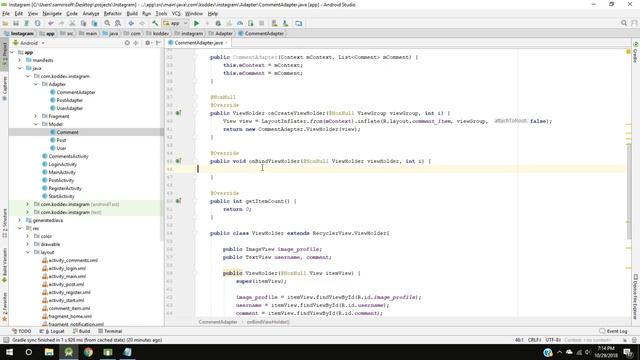Viewport: 640px width, 360px height.
Task: Click override gutter icon beside onBindViewHolder
Action: (x=178, y=161)
